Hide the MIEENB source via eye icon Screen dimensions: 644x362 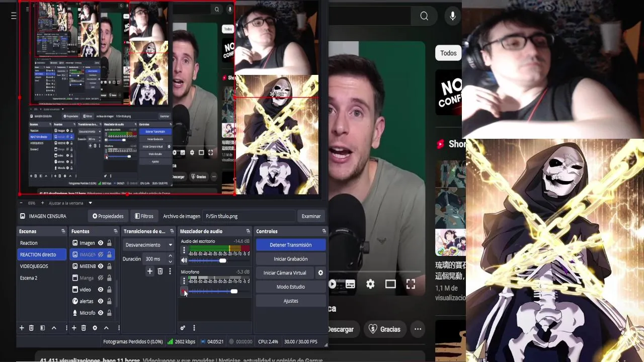pos(101,266)
